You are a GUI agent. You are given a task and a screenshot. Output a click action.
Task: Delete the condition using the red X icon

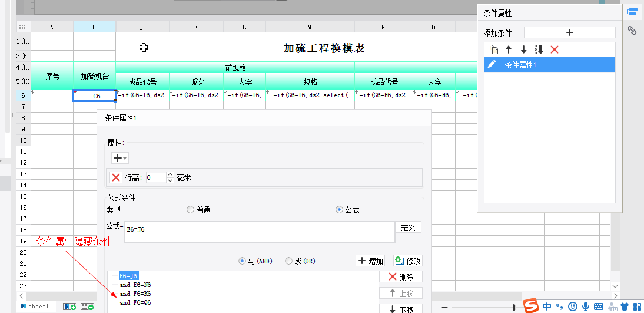pyautogui.click(x=554, y=50)
